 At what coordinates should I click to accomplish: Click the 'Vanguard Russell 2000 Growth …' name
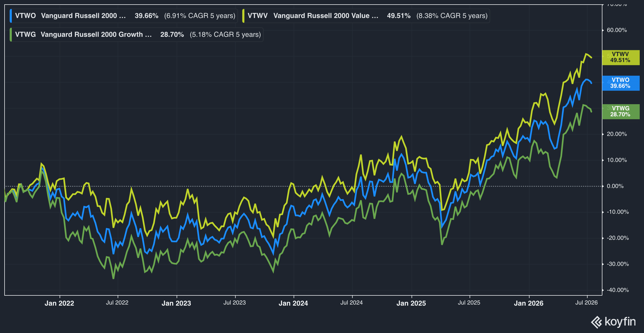pyautogui.click(x=96, y=35)
